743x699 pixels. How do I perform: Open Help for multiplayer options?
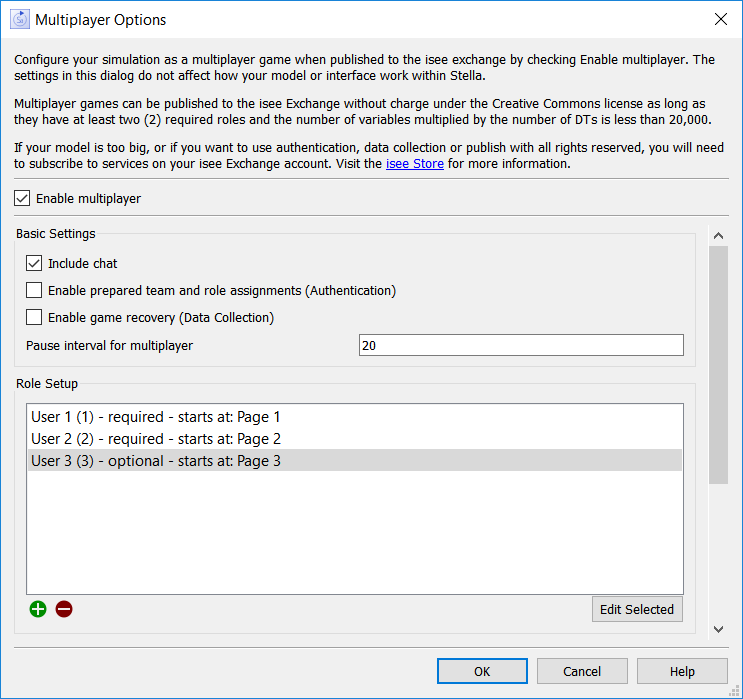click(682, 671)
